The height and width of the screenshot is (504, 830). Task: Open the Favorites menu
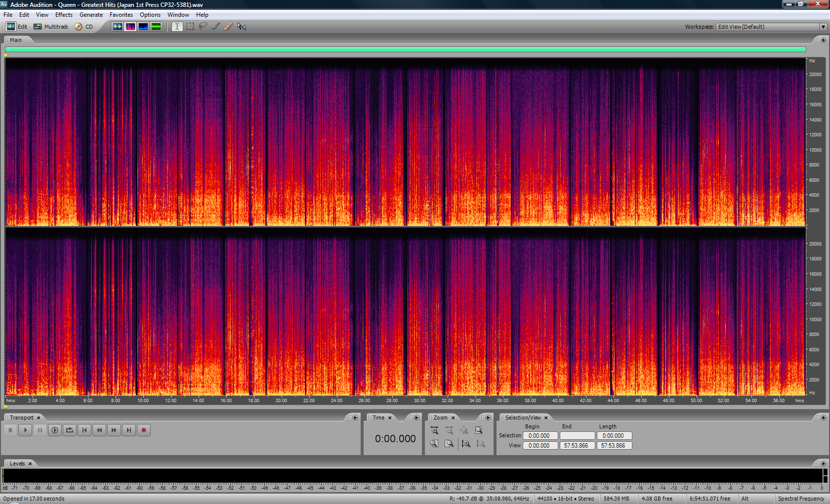pos(121,15)
